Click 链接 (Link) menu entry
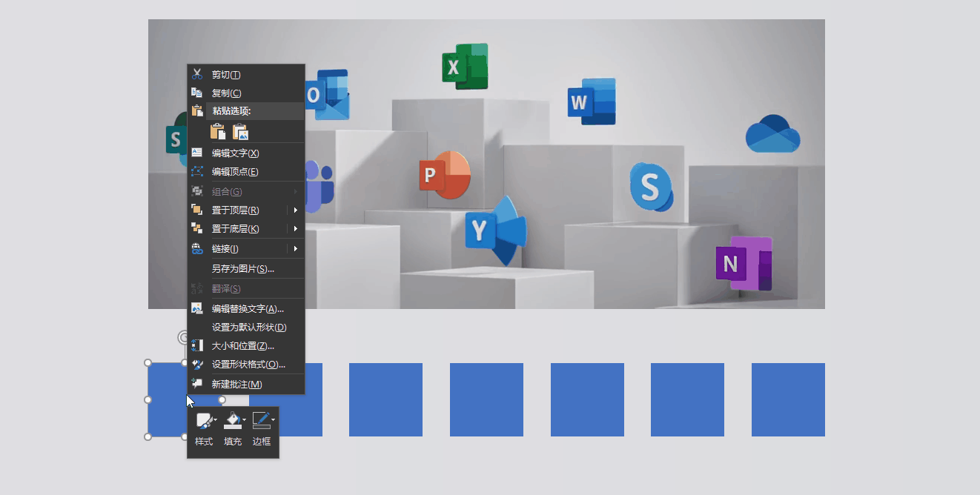 pyautogui.click(x=245, y=248)
